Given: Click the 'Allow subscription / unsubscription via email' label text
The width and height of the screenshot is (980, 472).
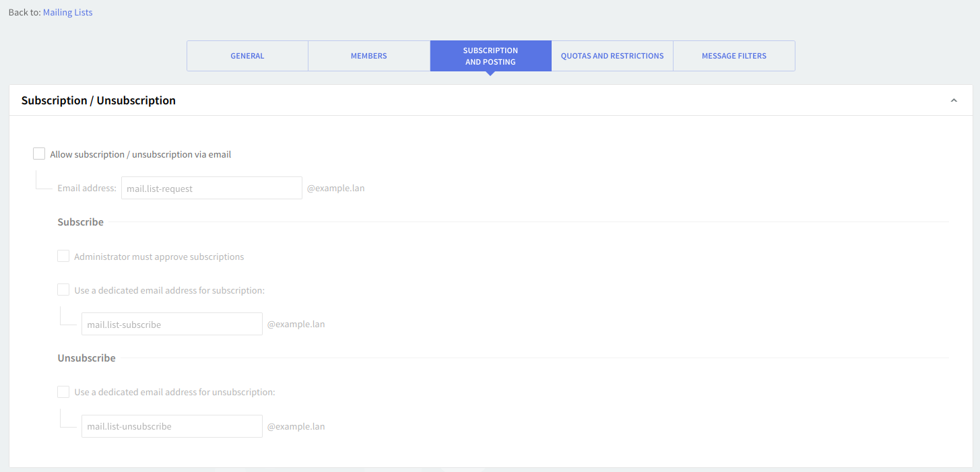Looking at the screenshot, I should (x=140, y=154).
